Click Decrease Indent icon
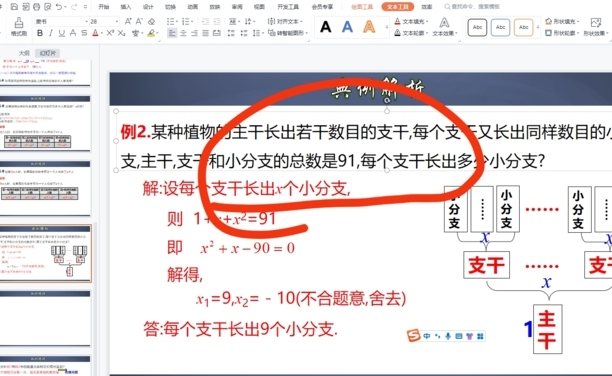The height and width of the screenshot is (376, 612). [x=206, y=21]
